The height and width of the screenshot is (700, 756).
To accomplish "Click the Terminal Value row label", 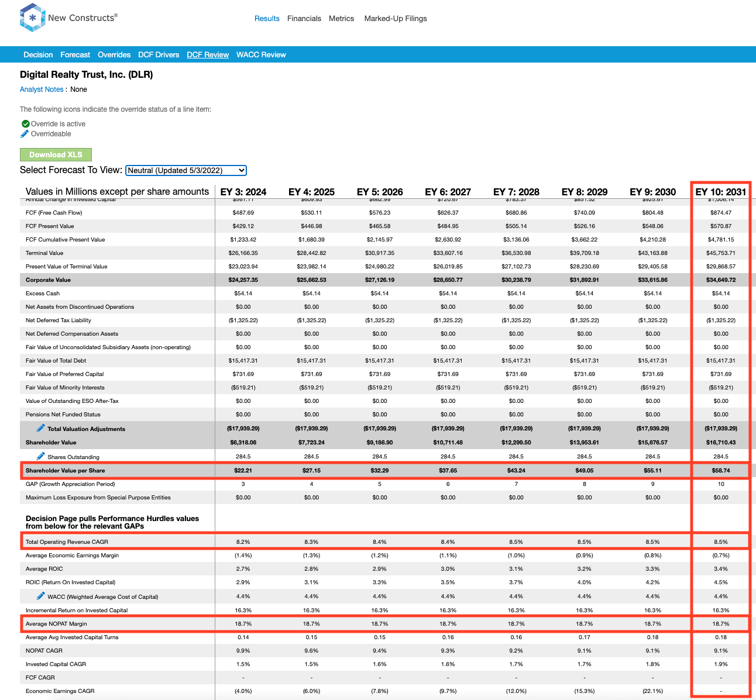I will point(44,253).
